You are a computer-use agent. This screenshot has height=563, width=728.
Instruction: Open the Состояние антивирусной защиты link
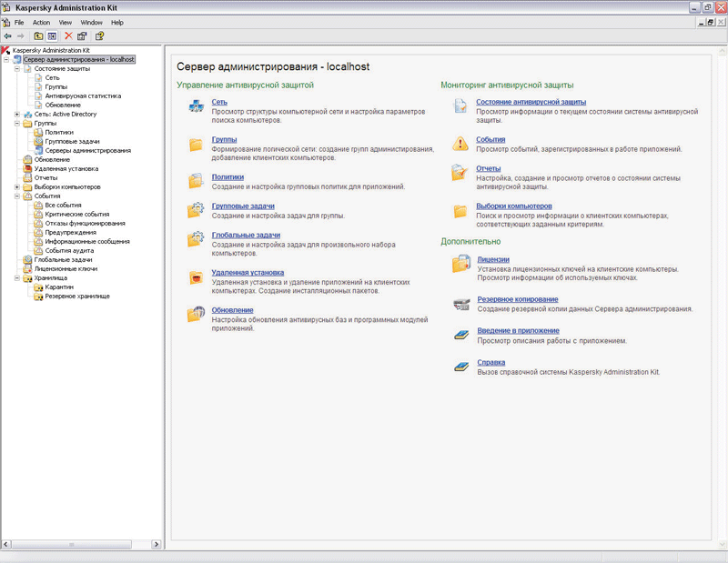pos(531,102)
